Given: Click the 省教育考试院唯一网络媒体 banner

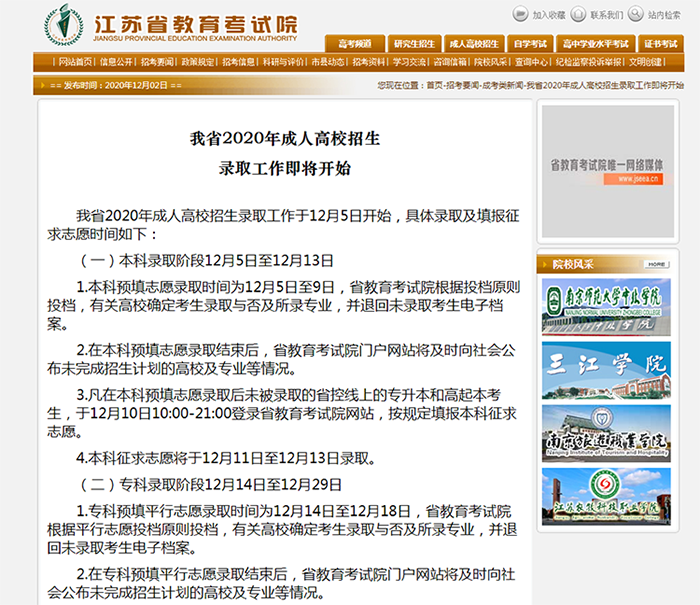Looking at the screenshot, I should coord(607,171).
